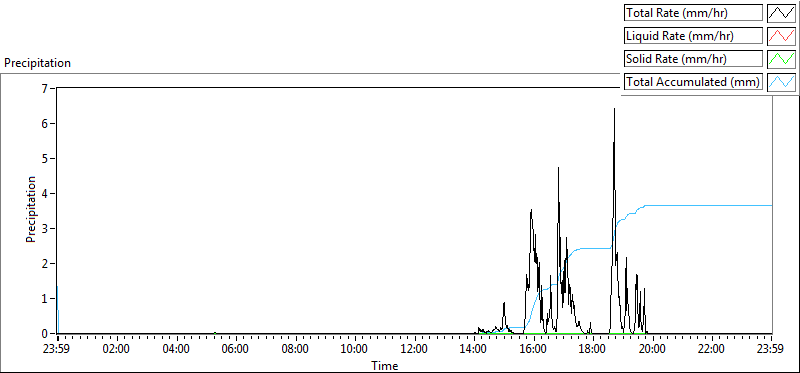Click the green marker near 05:20
The width and height of the screenshot is (800, 373).
215,333
